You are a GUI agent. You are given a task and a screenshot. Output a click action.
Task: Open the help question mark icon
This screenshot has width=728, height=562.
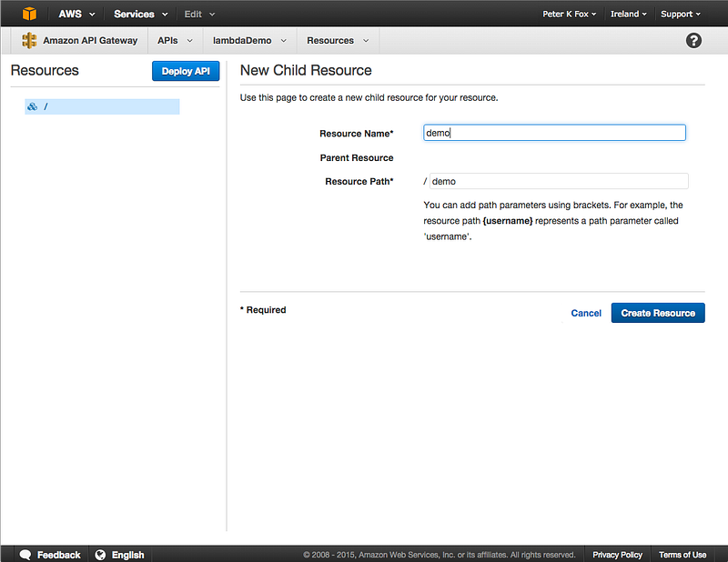pyautogui.click(x=693, y=40)
